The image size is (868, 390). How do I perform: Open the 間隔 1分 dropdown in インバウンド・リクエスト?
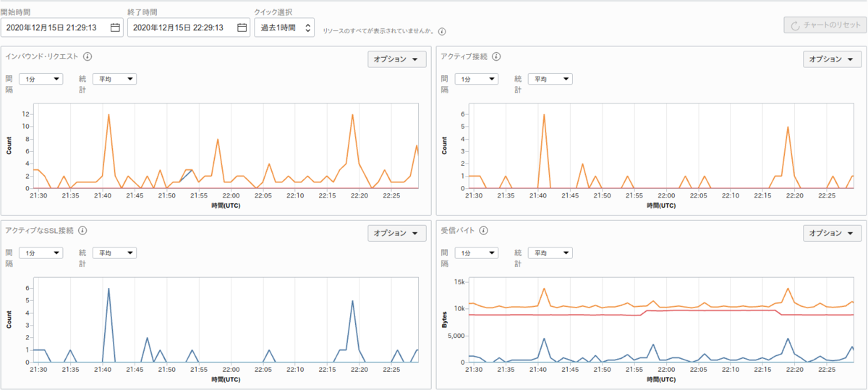41,79
